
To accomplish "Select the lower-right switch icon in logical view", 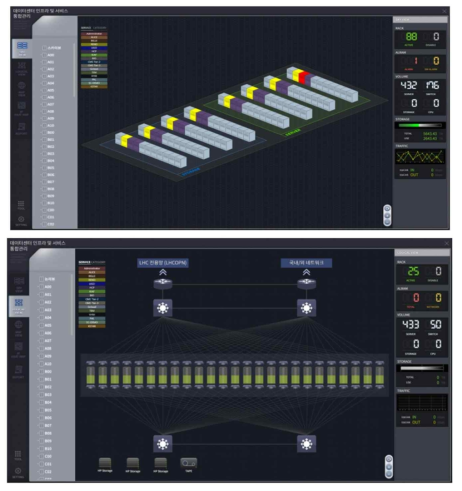I will 306,444.
